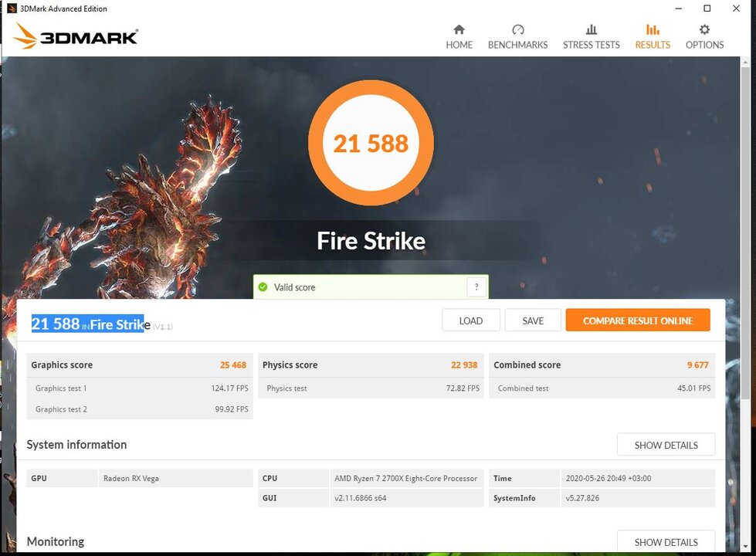Click Compare Result Online

point(638,320)
